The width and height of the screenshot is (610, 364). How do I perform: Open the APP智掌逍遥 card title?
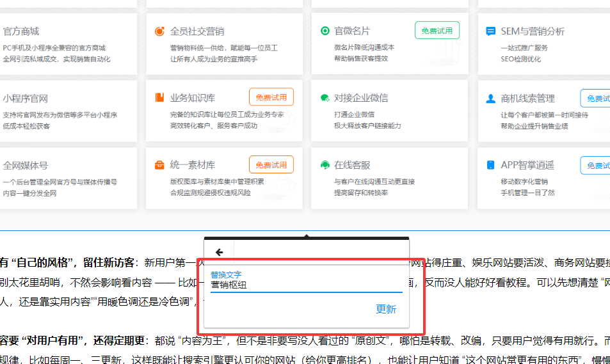click(x=527, y=165)
